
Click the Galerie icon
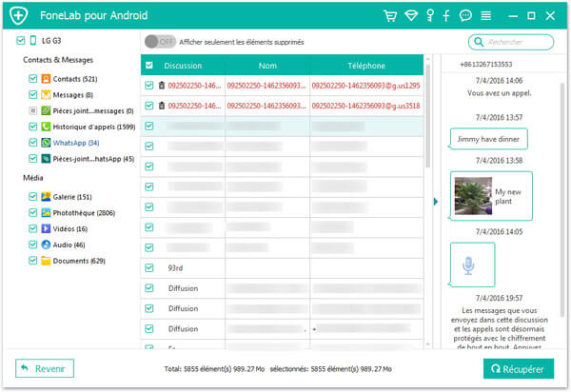click(x=46, y=197)
